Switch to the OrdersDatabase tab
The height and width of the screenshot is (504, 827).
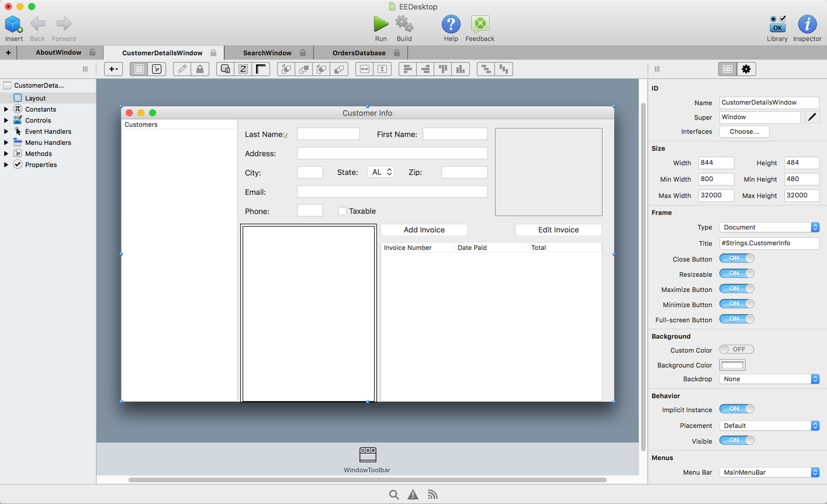359,53
